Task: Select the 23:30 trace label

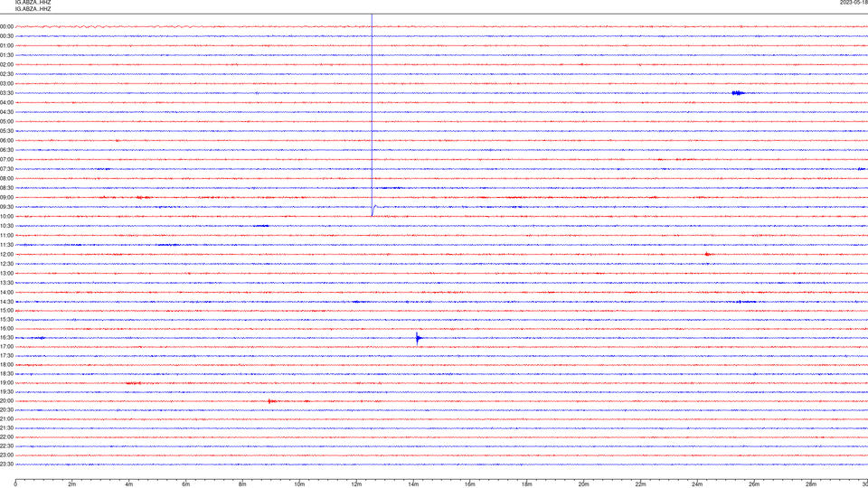Action: 6,465
